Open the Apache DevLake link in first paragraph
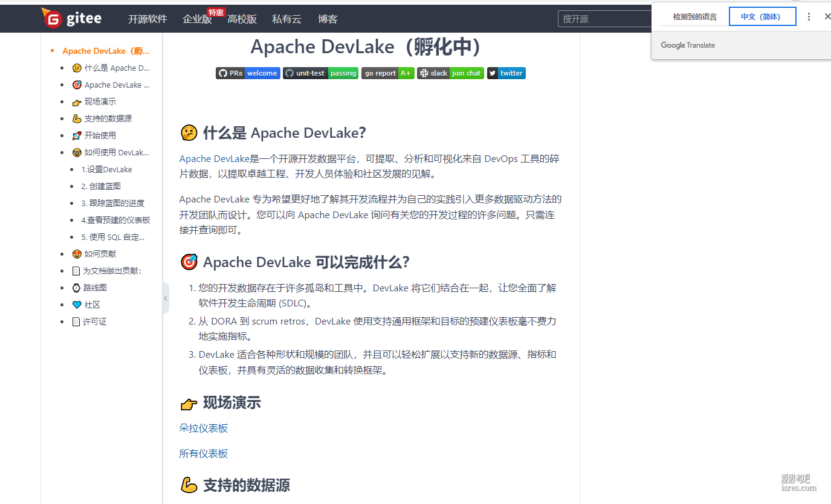The height and width of the screenshot is (504, 831). [215, 159]
